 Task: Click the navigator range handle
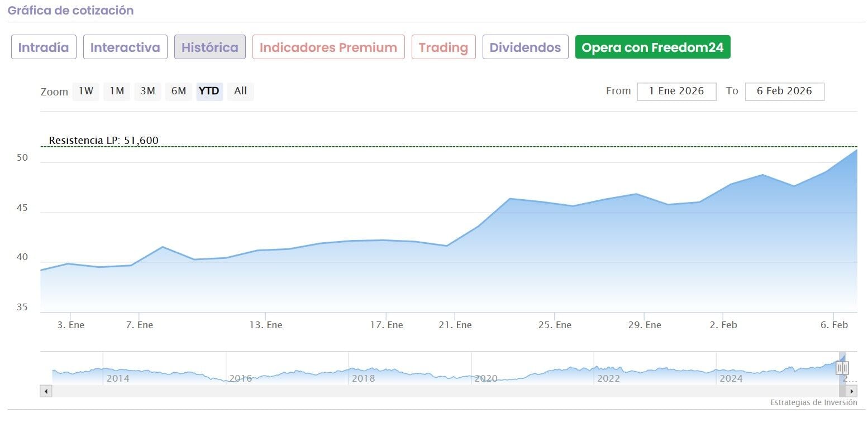pyautogui.click(x=842, y=368)
